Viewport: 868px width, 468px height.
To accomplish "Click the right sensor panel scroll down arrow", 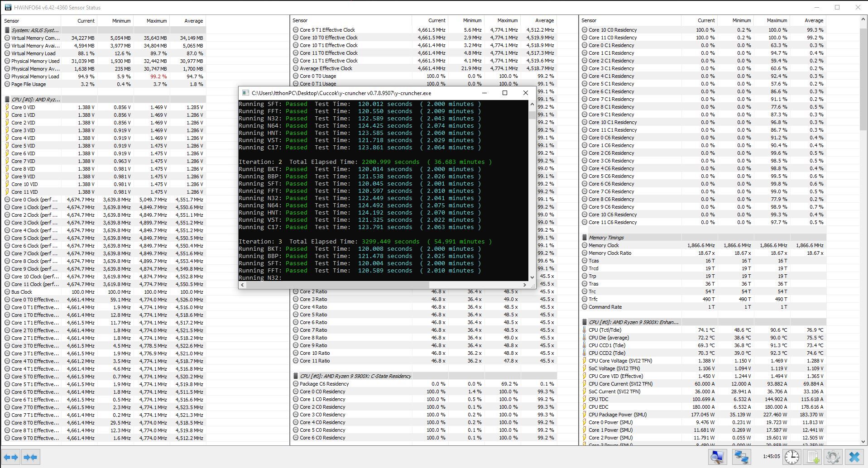I will pyautogui.click(x=863, y=441).
